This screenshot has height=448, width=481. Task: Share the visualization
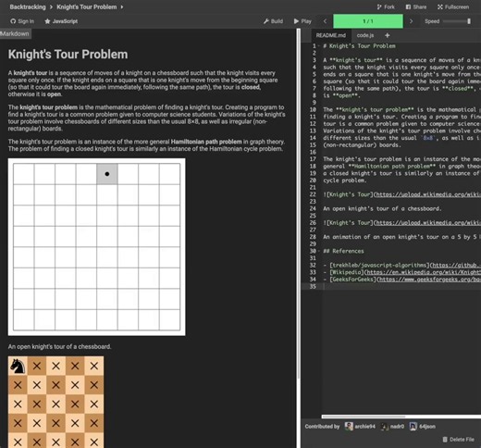pos(416,6)
